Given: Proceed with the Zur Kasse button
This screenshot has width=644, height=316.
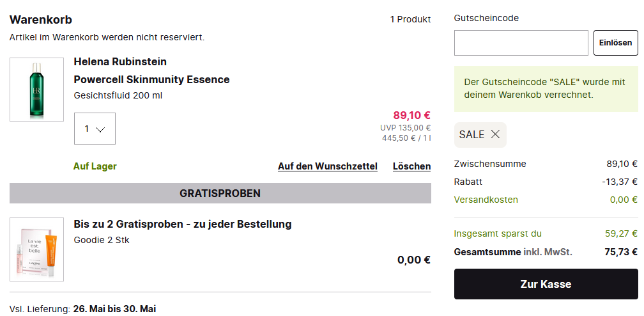Looking at the screenshot, I should [546, 284].
